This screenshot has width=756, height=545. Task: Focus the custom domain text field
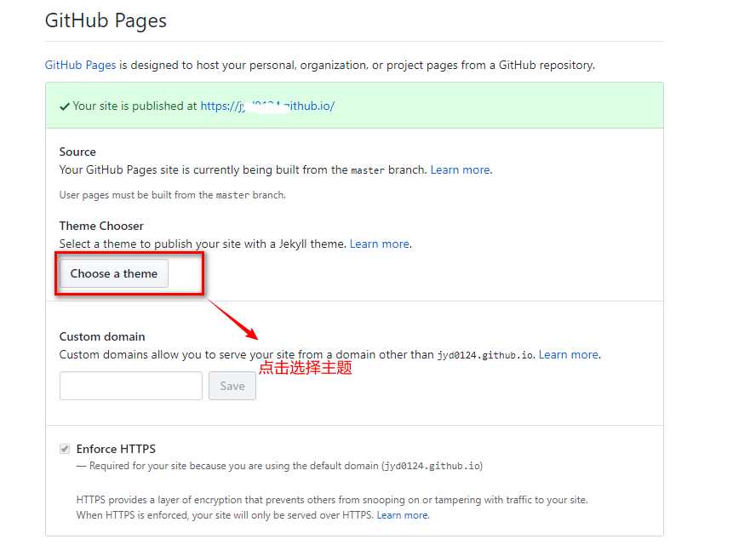[x=131, y=386]
